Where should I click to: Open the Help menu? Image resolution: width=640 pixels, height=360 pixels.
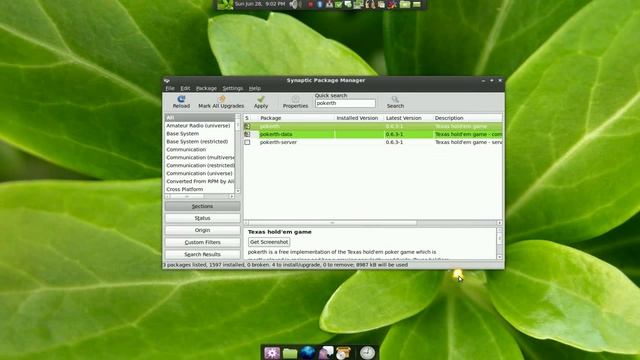pos(255,88)
